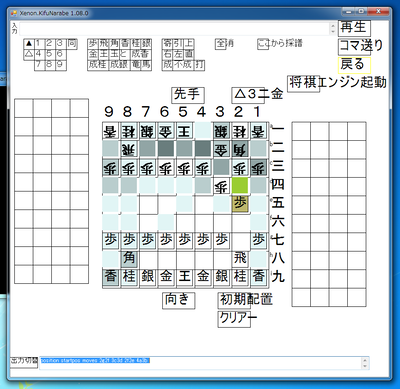Image resolution: width=400 pixels, height=389 pixels.
Task: Select the black lance on square 9九
Action: [110, 277]
